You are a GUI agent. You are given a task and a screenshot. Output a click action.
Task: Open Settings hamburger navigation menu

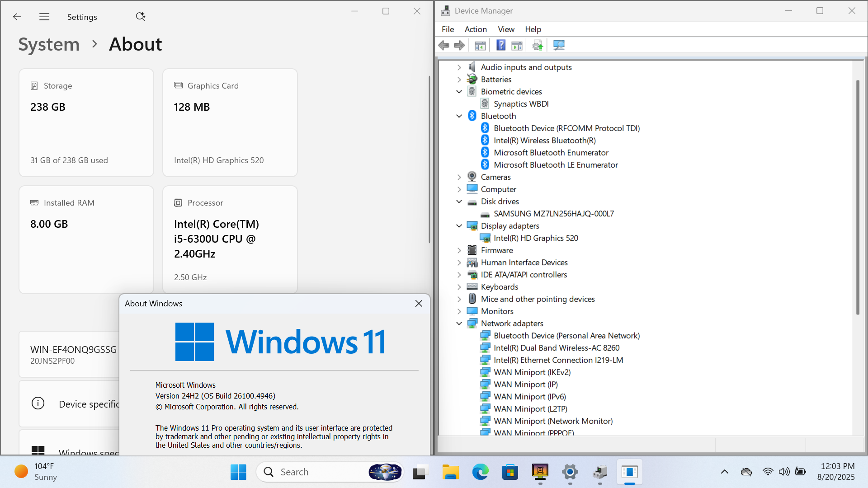click(x=44, y=17)
